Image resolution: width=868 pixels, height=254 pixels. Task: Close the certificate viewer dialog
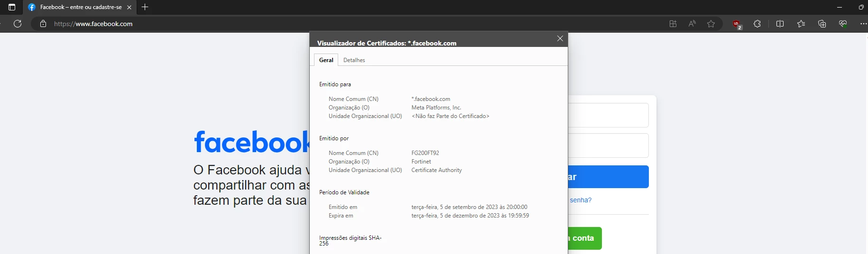click(x=560, y=38)
